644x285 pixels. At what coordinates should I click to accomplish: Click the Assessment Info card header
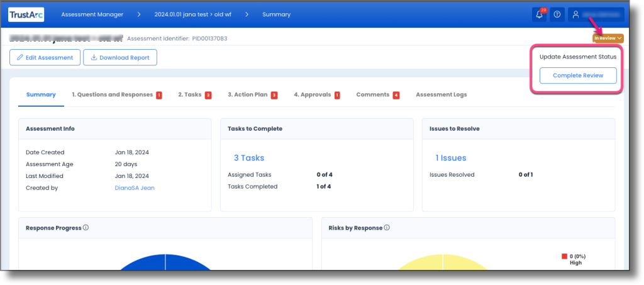(x=115, y=129)
